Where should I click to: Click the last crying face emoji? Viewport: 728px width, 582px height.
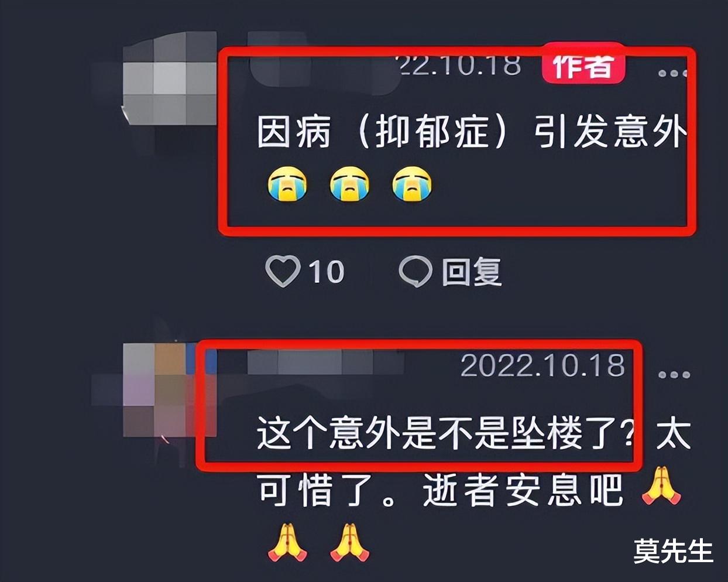(412, 184)
